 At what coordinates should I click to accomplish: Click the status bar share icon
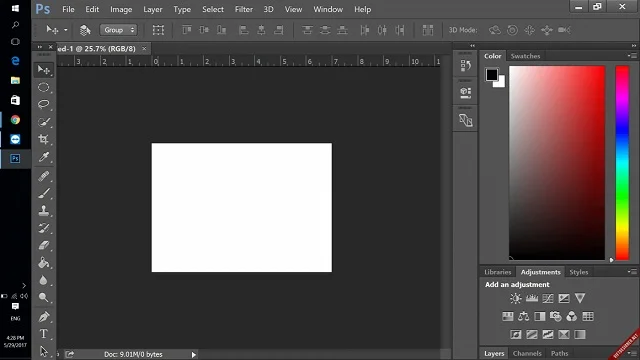pos(70,354)
